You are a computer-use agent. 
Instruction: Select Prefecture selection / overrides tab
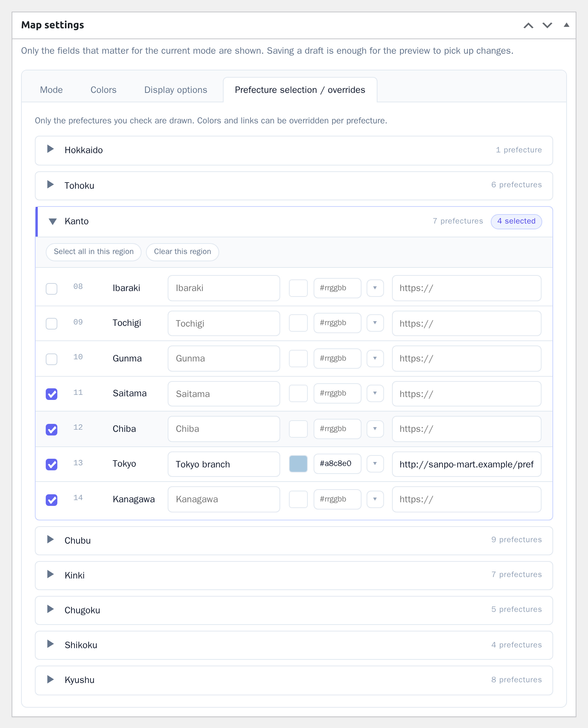coord(300,90)
